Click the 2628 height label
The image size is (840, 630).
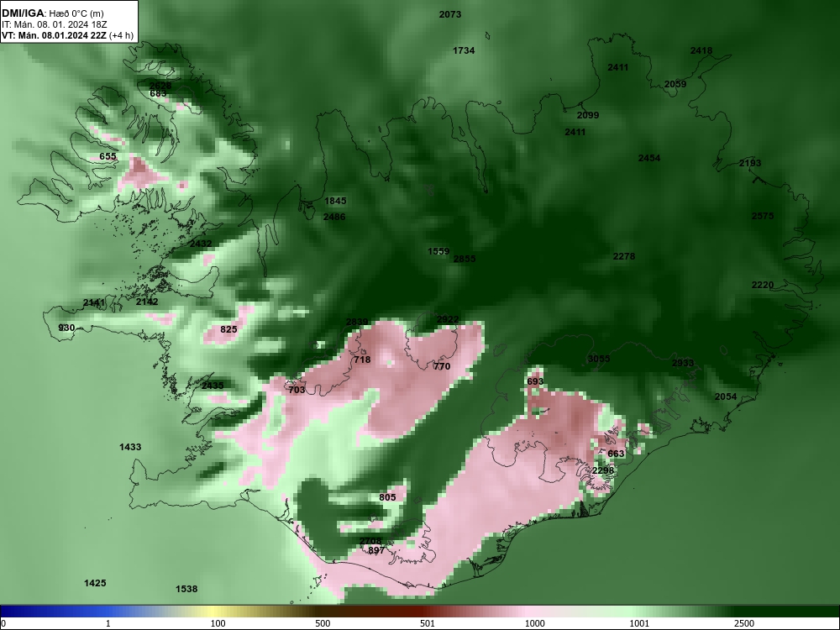[x=160, y=86]
